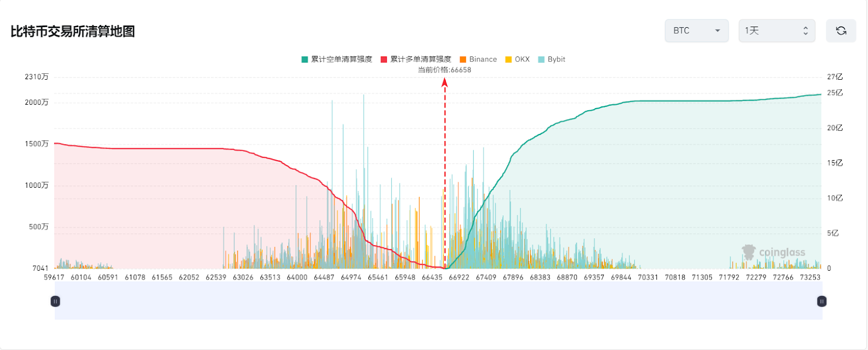868x350 pixels.
Task: Click the data zoom range bar
Action: [x=438, y=301]
